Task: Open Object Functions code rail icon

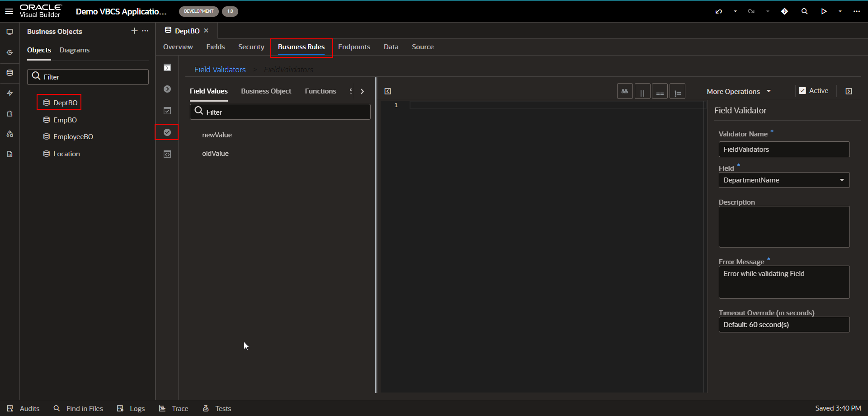Action: tap(167, 154)
